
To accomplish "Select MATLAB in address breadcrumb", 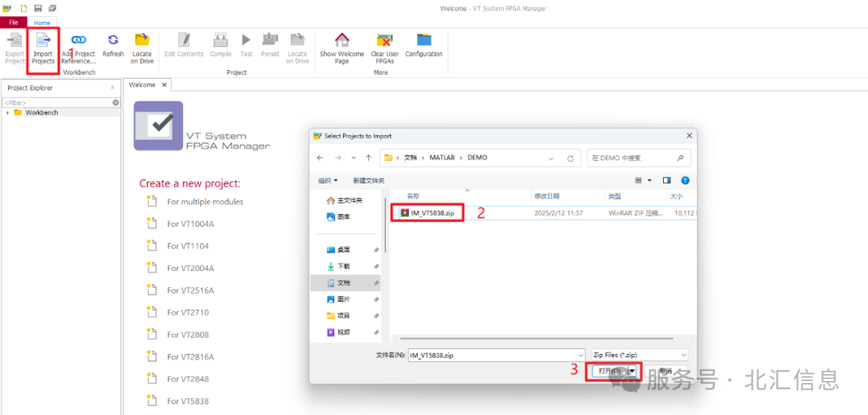I will [442, 158].
